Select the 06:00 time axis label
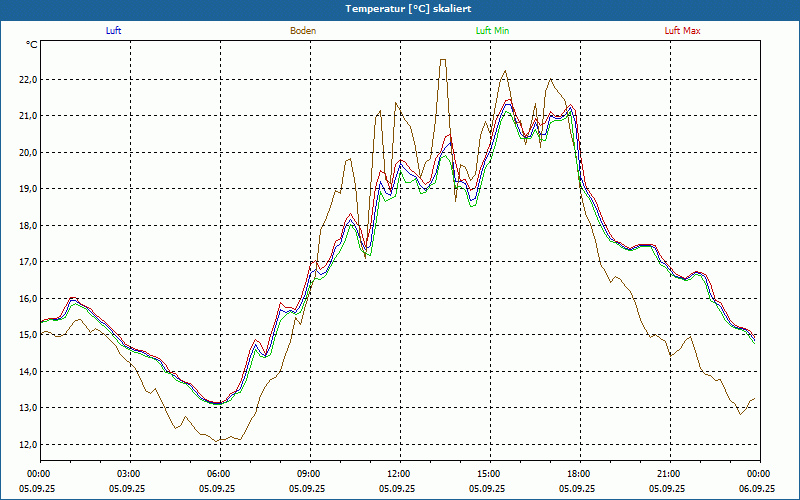The width and height of the screenshot is (800, 500). 219,474
